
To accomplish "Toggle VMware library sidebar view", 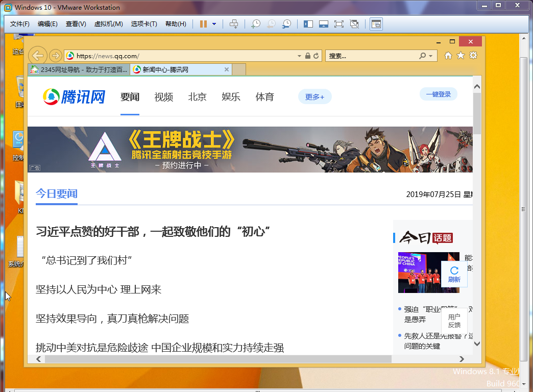I will pyautogui.click(x=308, y=24).
